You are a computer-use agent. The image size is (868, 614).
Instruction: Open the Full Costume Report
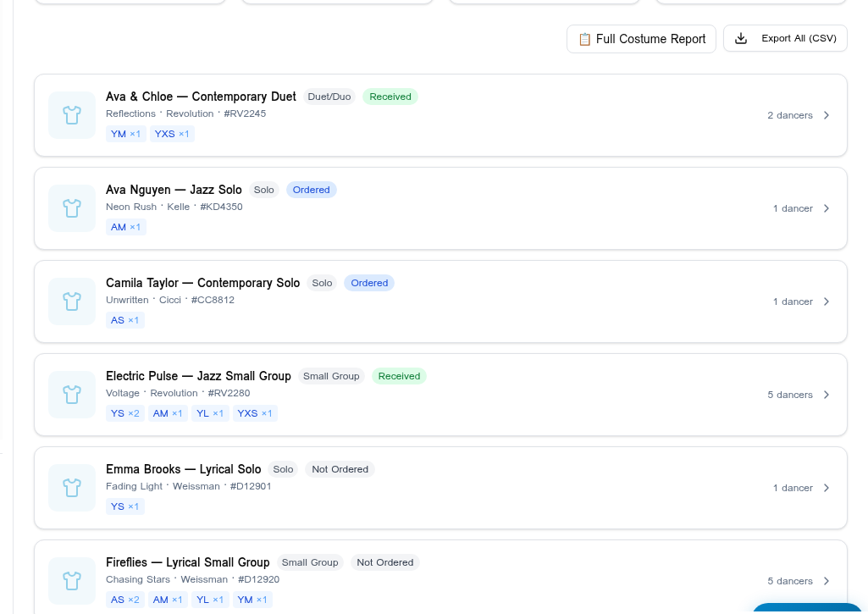641,39
